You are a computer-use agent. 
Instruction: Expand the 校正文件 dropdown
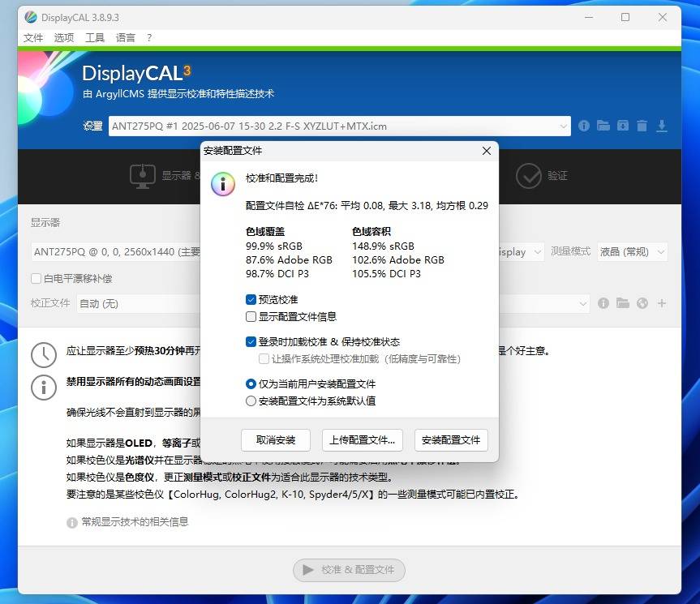pos(582,304)
